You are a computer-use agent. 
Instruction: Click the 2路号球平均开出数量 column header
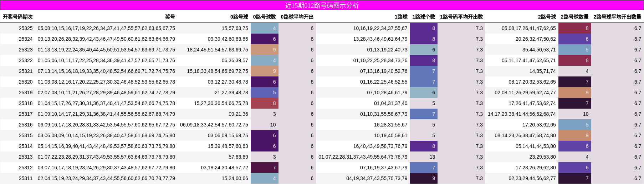click(x=617, y=17)
